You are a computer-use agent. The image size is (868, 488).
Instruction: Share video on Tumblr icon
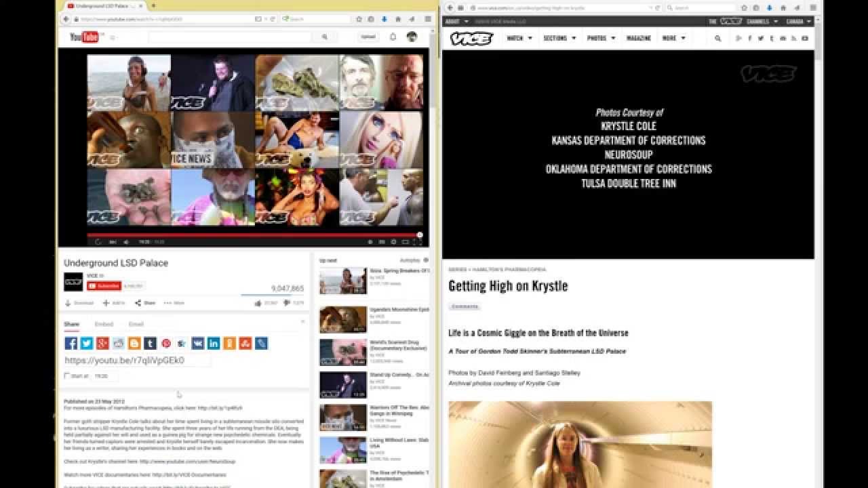[150, 344]
